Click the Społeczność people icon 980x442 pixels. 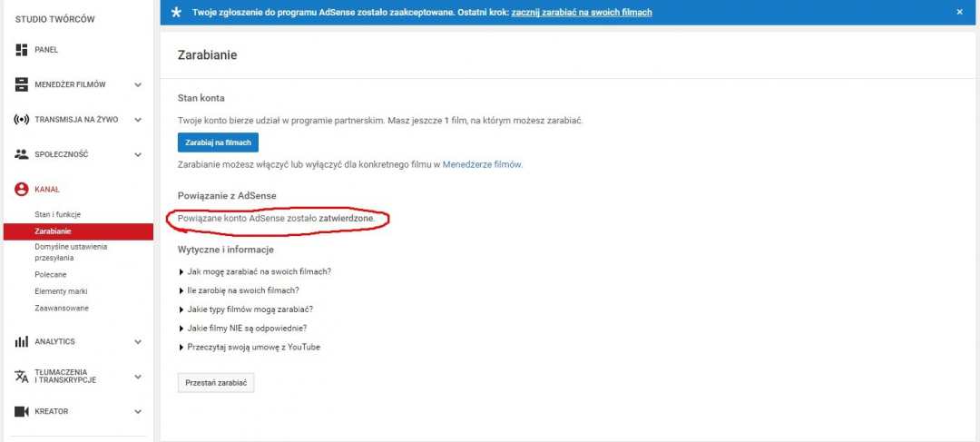click(x=22, y=154)
